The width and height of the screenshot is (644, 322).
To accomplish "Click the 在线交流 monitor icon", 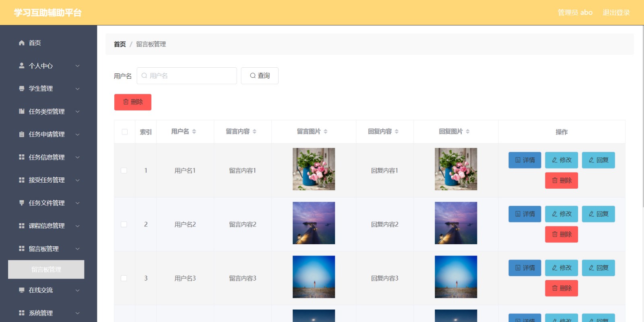I will click(22, 290).
